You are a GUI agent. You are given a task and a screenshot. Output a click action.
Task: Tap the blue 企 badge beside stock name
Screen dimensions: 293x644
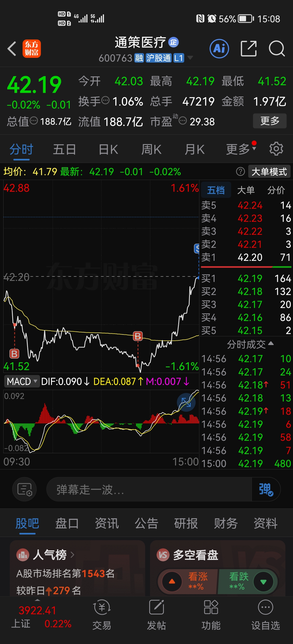coord(174,42)
